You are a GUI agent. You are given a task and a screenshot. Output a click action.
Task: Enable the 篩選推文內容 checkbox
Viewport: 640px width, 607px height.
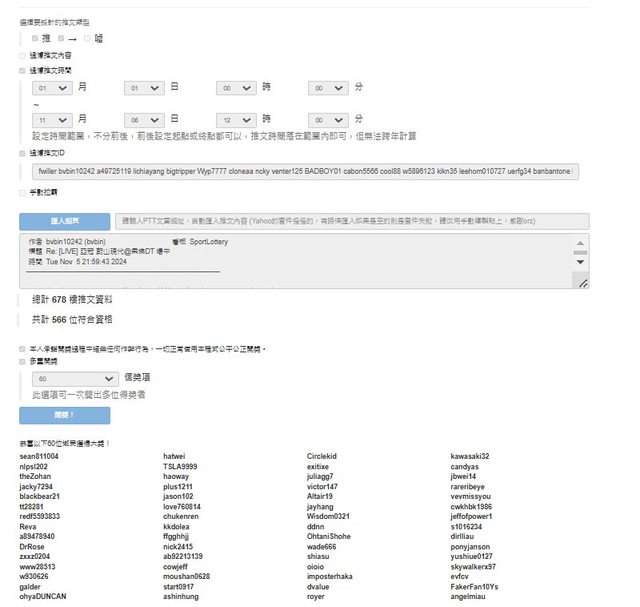click(x=23, y=55)
